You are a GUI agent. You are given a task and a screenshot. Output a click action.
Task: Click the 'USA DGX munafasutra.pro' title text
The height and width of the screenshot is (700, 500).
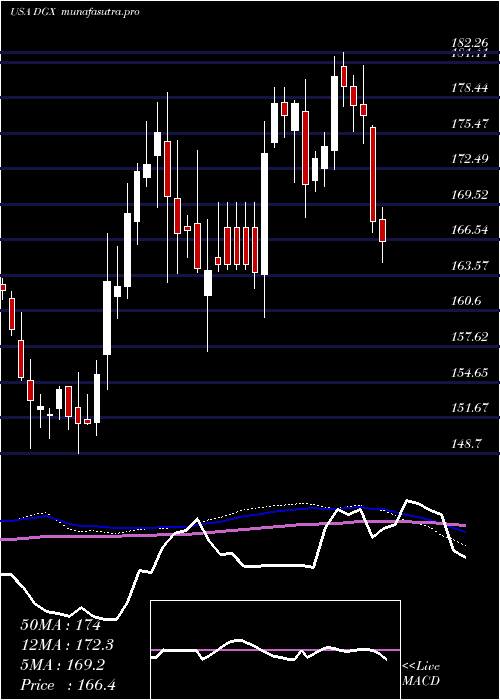pyautogui.click(x=74, y=12)
